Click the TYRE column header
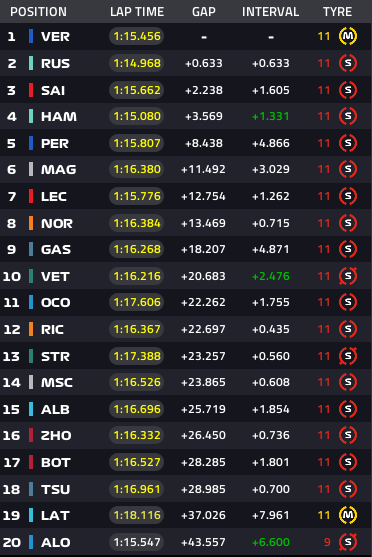This screenshot has width=372, height=557. pyautogui.click(x=337, y=12)
